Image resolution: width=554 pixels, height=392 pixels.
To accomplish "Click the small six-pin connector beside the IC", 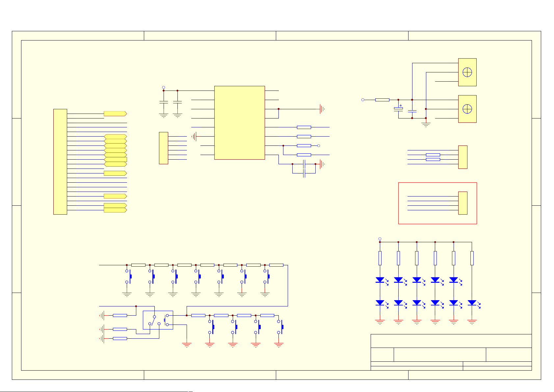I will click(x=164, y=148).
